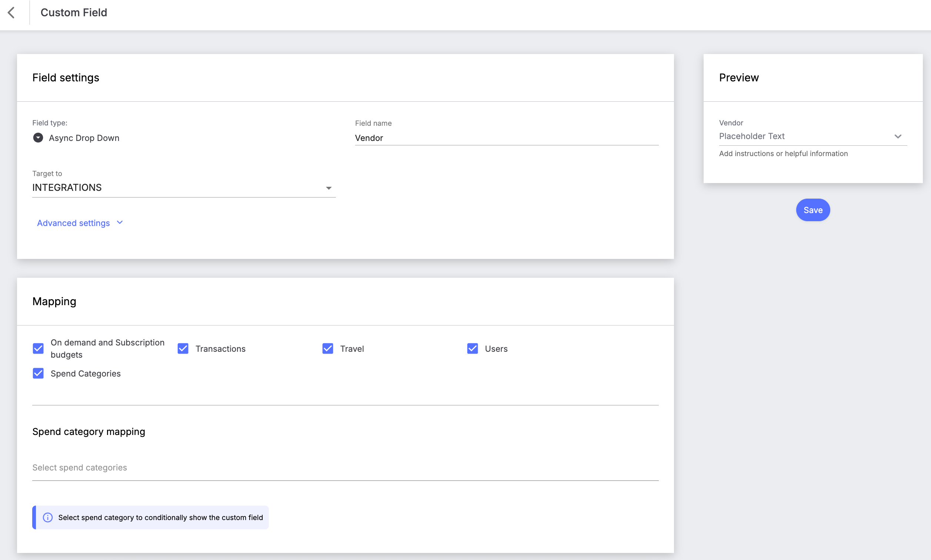
Task: Uncheck On demand and Subscription budgets
Action: 38,349
